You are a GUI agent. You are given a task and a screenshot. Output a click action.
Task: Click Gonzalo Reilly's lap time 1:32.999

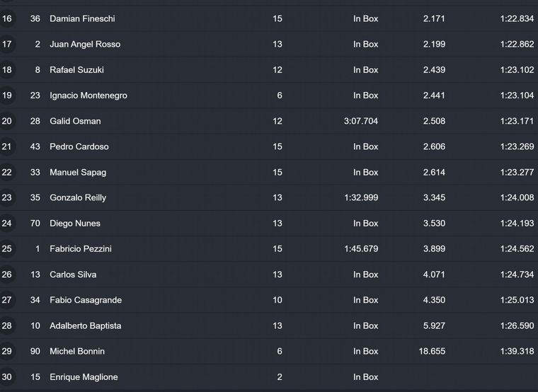point(361,197)
